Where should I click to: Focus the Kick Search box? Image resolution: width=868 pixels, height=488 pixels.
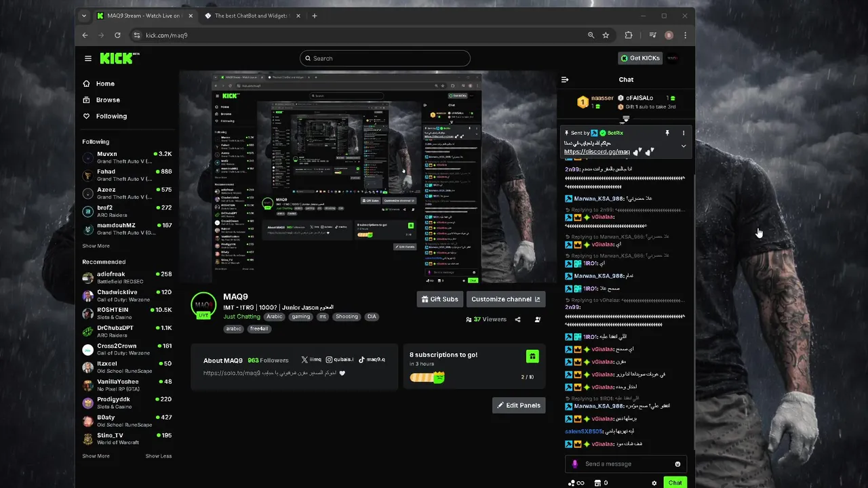coord(385,58)
